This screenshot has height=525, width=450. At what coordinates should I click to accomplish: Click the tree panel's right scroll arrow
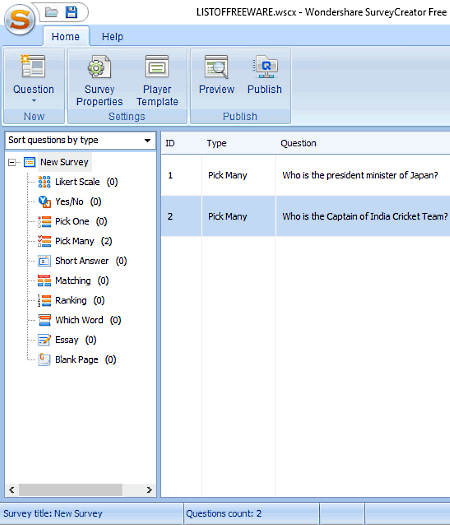149,490
